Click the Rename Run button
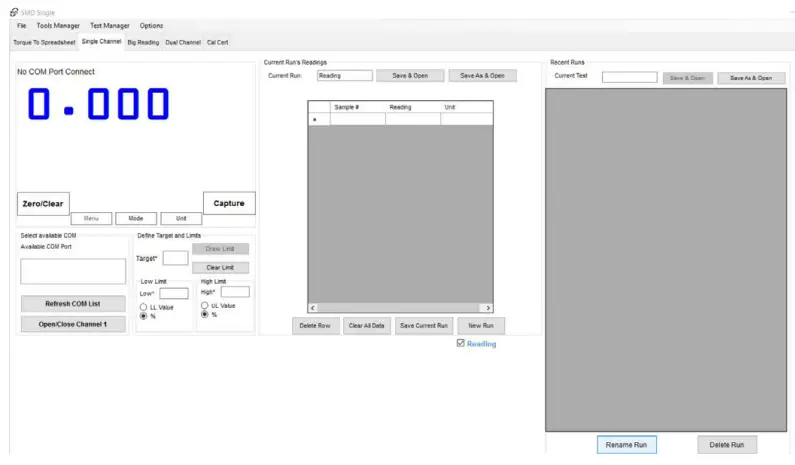795x465 pixels. [627, 445]
